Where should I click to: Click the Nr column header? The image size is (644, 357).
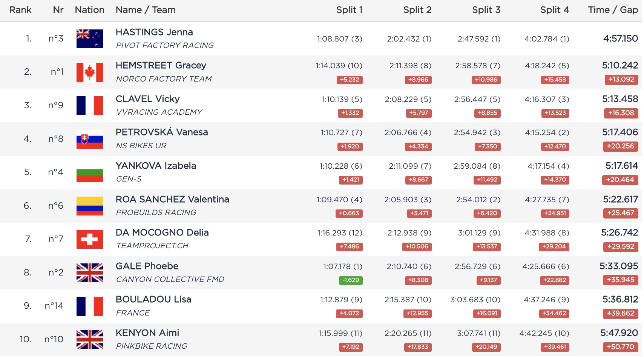point(58,10)
